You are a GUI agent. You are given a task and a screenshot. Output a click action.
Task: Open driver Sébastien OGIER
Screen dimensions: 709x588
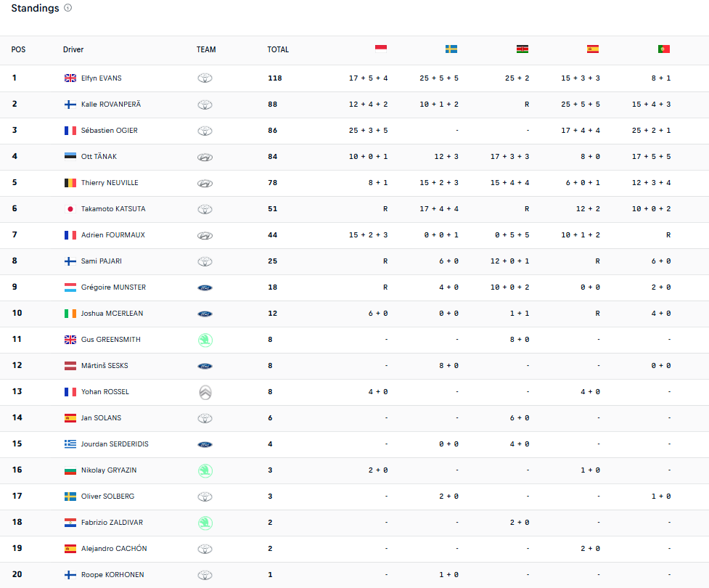pyautogui.click(x=109, y=130)
